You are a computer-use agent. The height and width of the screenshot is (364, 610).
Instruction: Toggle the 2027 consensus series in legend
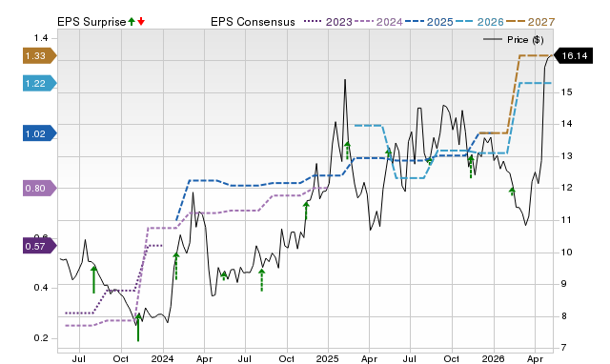[530, 22]
